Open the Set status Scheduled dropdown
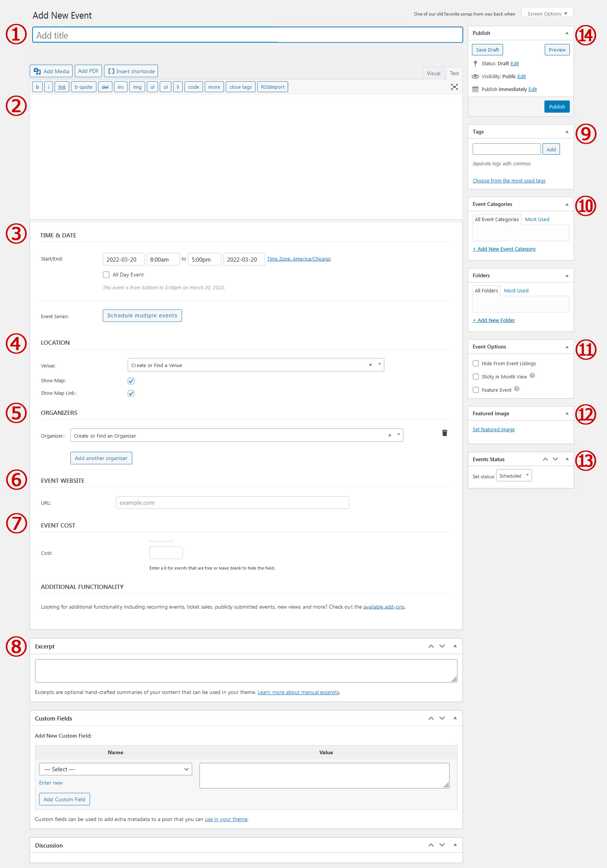Viewport: 607px width, 868px height. pos(514,476)
